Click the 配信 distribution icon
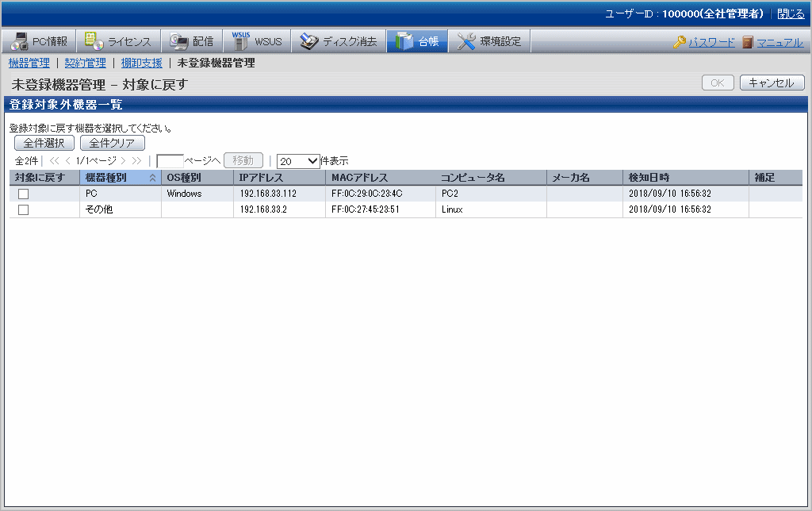This screenshot has width=812, height=511. (x=179, y=41)
